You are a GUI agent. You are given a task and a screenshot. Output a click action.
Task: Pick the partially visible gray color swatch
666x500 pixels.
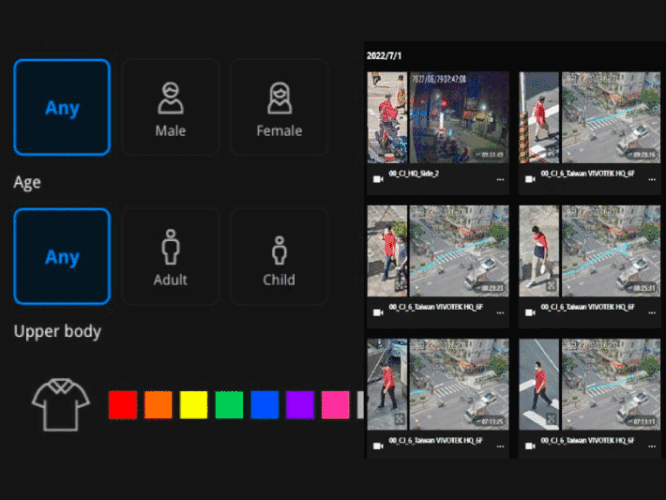coord(361,404)
